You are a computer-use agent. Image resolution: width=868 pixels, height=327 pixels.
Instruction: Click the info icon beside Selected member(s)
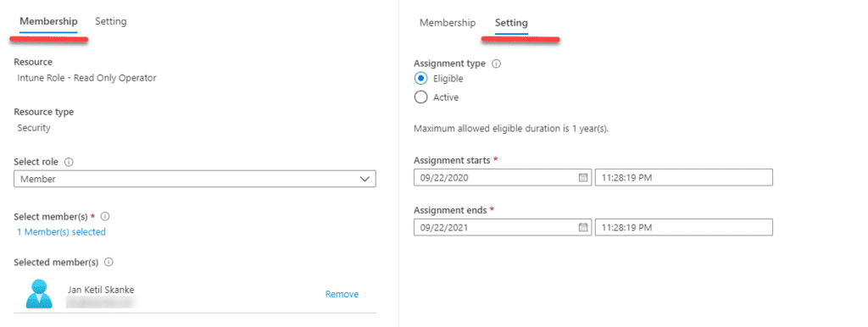tap(109, 262)
